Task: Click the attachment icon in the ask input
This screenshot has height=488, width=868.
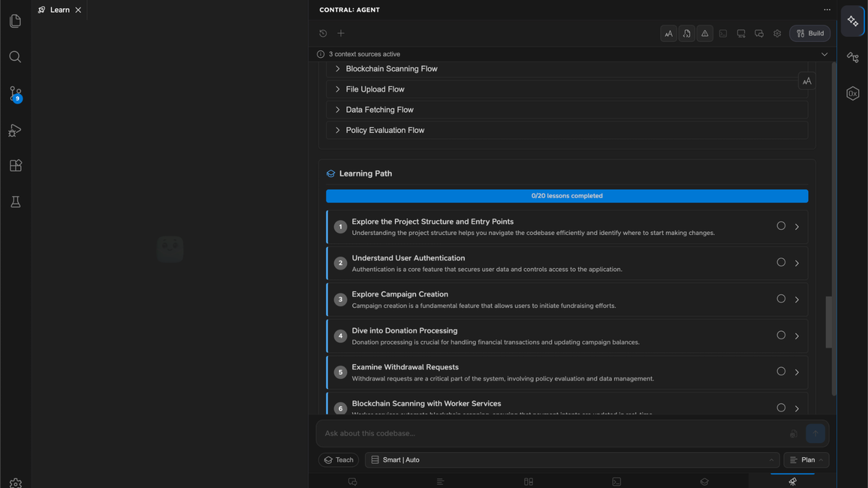Action: coord(793,434)
